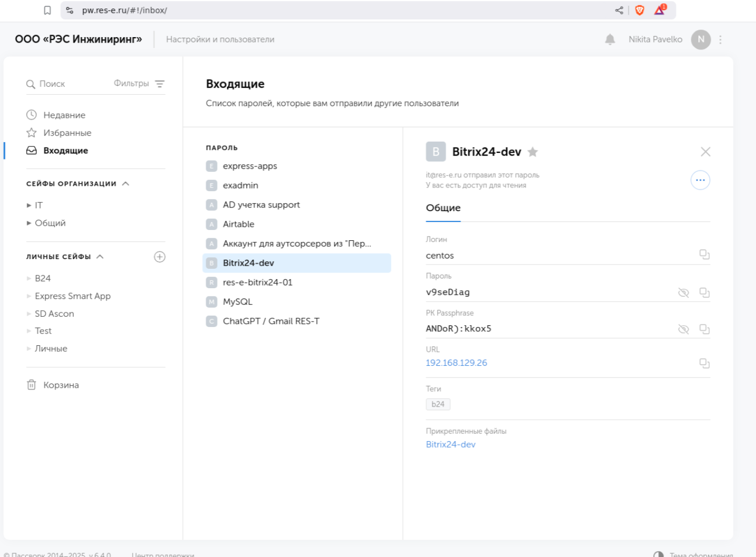The image size is (756, 557).
Task: Copy the password field value
Action: (704, 293)
